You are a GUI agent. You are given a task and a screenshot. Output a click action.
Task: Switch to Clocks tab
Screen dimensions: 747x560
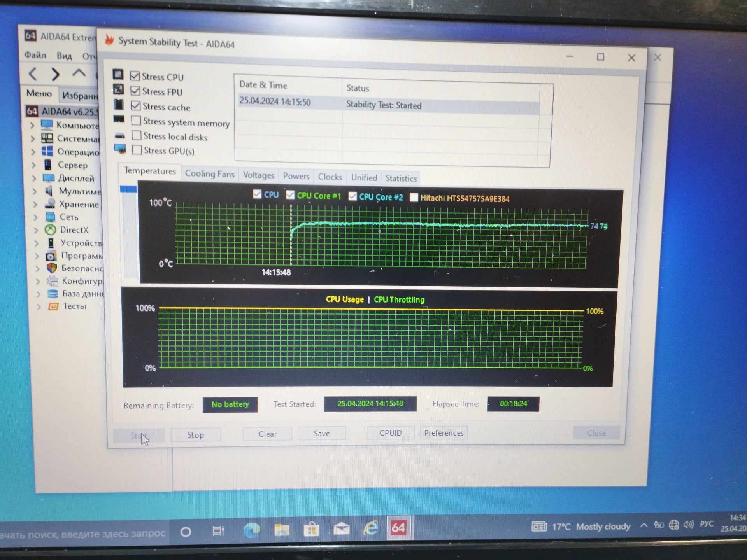[x=330, y=177]
